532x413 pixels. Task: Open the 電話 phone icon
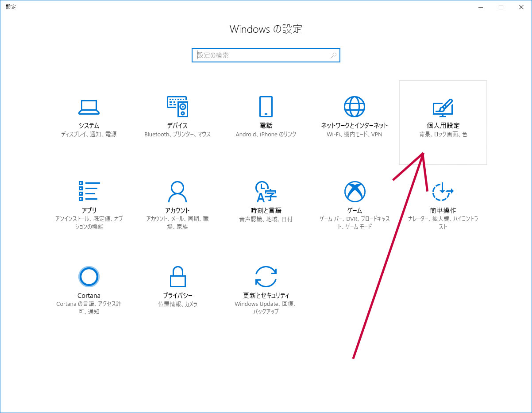click(x=266, y=106)
